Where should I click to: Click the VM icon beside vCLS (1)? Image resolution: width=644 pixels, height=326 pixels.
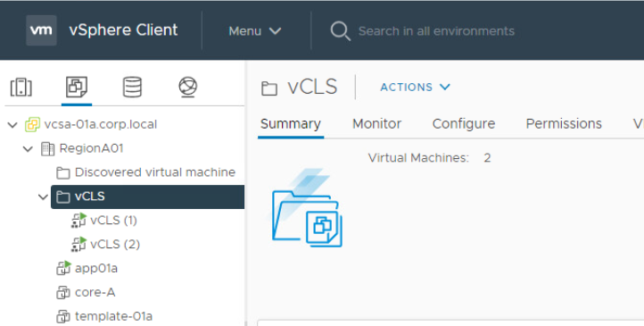[78, 221]
